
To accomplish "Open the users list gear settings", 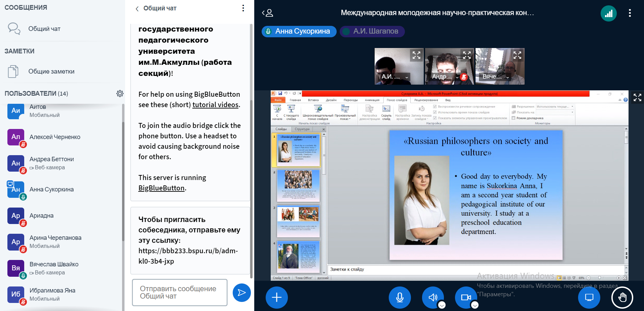I will click(x=120, y=93).
